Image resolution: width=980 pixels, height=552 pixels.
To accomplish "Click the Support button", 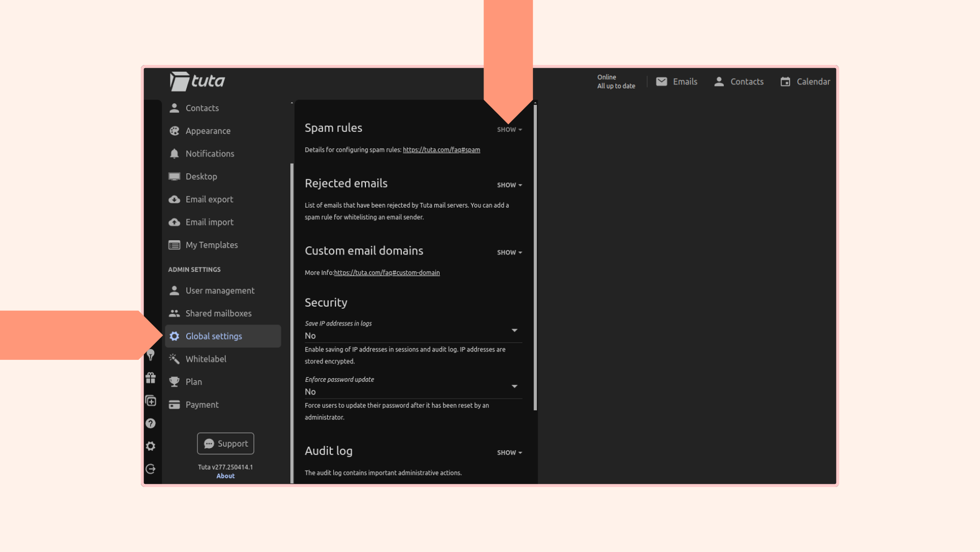I will tap(225, 444).
